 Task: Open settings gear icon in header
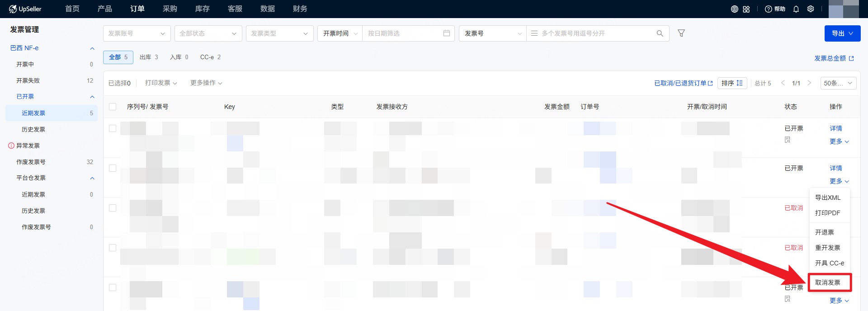click(x=811, y=9)
